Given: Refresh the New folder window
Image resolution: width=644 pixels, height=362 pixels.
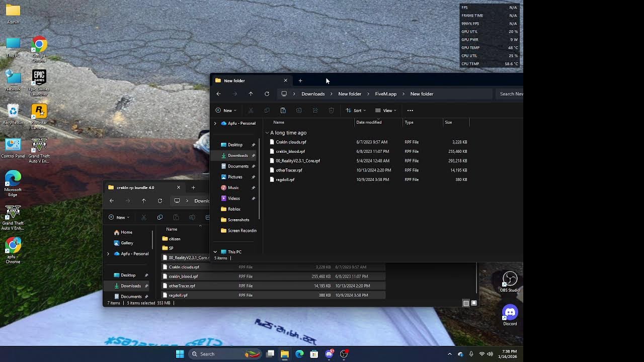Looking at the screenshot, I should point(267,94).
